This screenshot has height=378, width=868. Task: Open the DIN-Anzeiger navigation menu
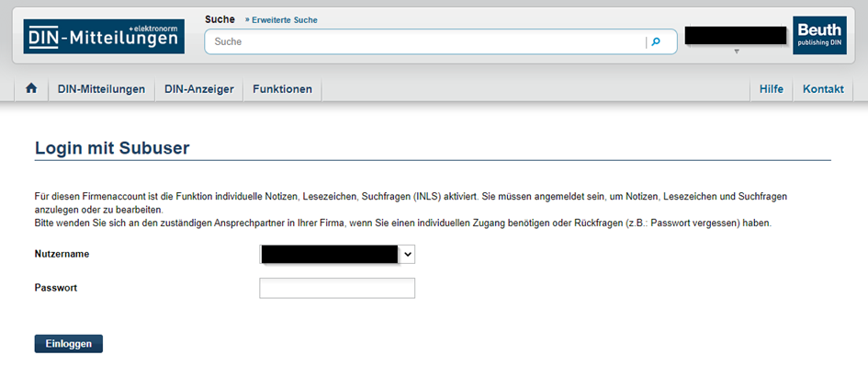tap(198, 89)
